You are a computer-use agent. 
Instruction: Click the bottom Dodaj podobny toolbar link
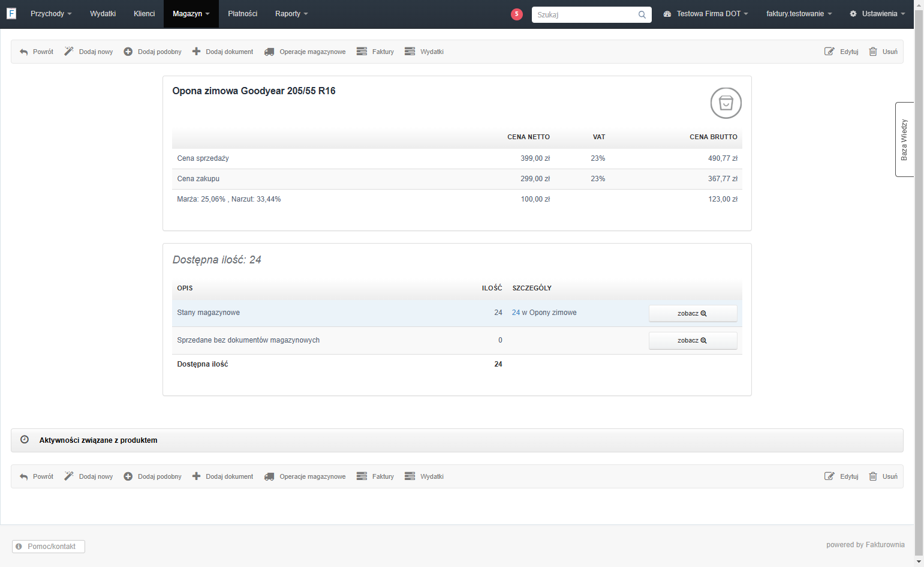point(152,476)
